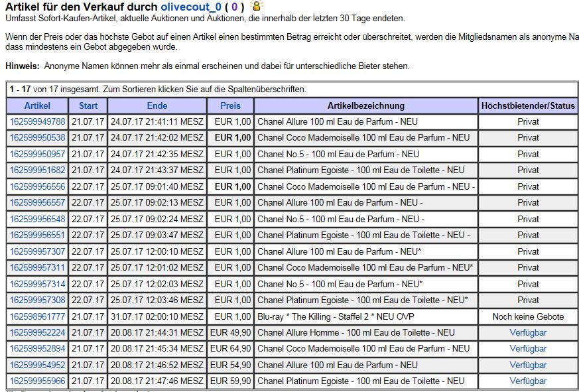Open item number 162599956551

click(x=37, y=235)
